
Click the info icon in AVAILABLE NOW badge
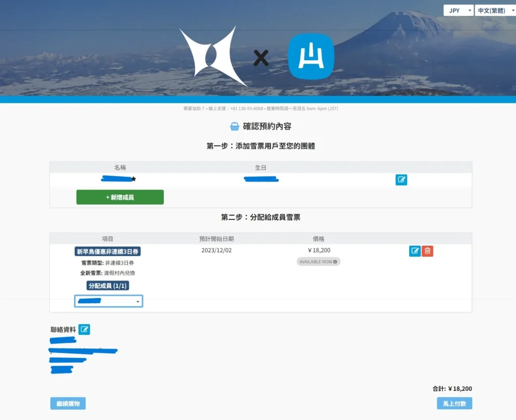[335, 262]
